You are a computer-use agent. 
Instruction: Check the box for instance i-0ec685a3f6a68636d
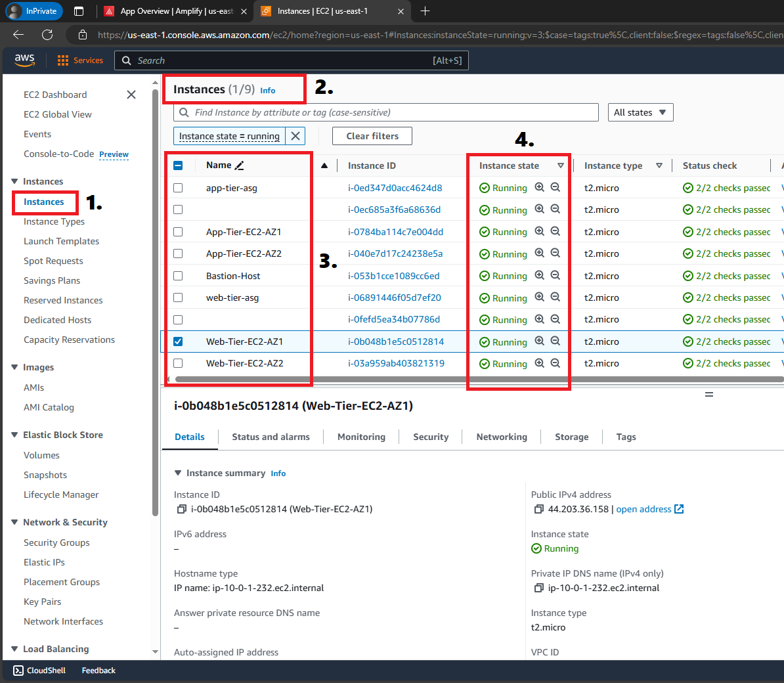(178, 209)
